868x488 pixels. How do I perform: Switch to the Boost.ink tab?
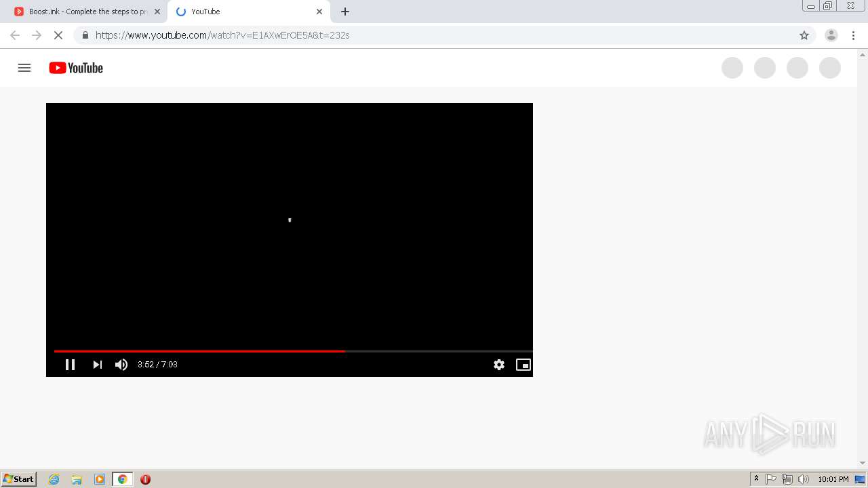pyautogui.click(x=87, y=12)
